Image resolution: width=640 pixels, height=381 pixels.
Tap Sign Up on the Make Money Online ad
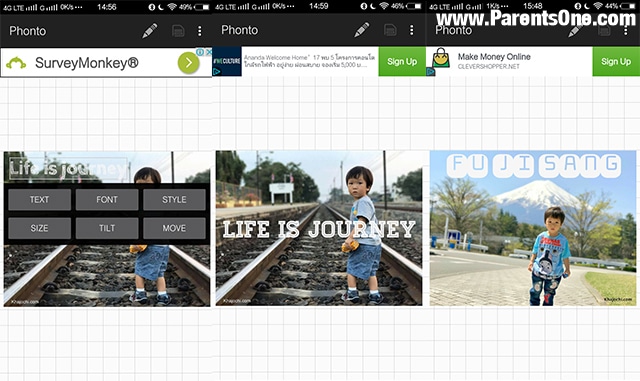coord(616,61)
